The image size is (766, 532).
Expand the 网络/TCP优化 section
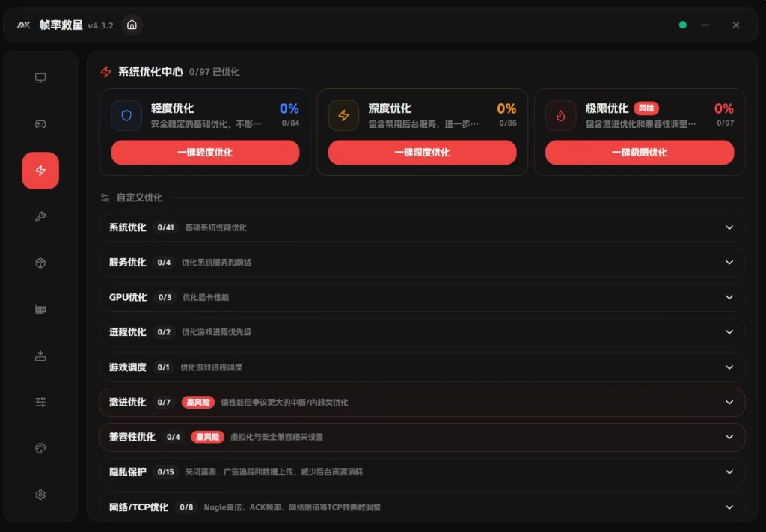729,507
